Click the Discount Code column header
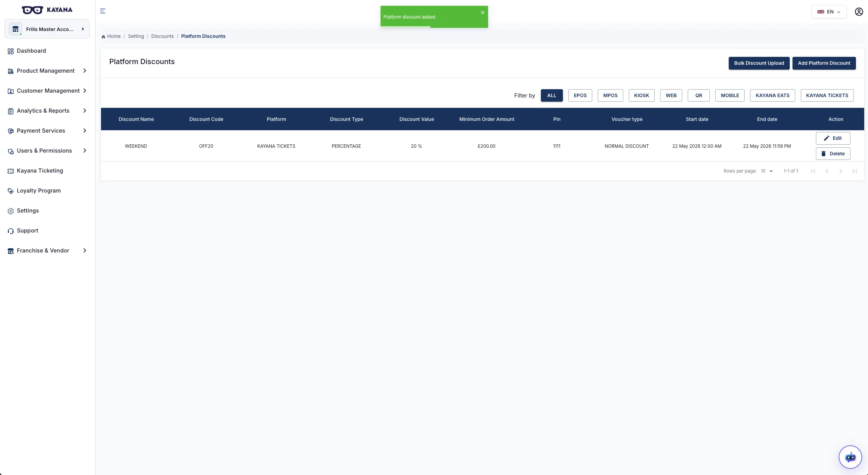 (206, 119)
